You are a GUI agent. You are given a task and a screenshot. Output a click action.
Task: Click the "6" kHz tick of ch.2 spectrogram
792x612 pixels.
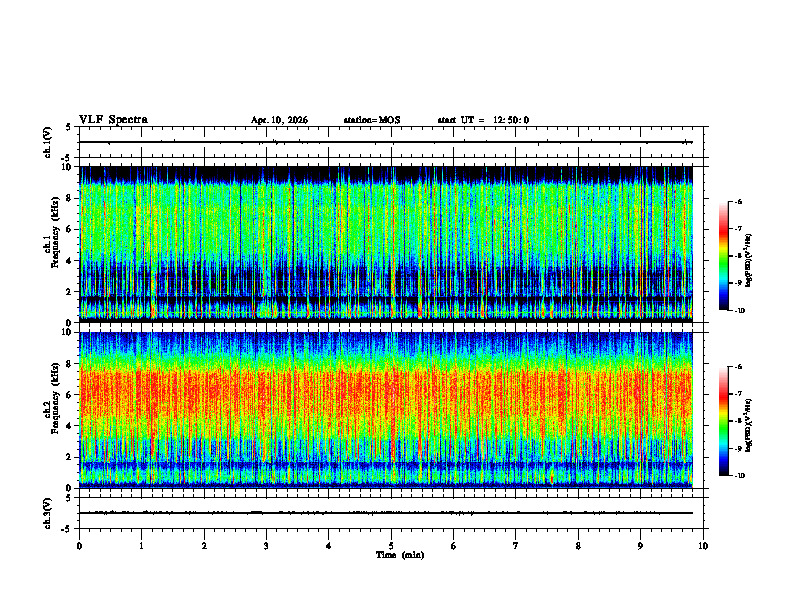70,395
